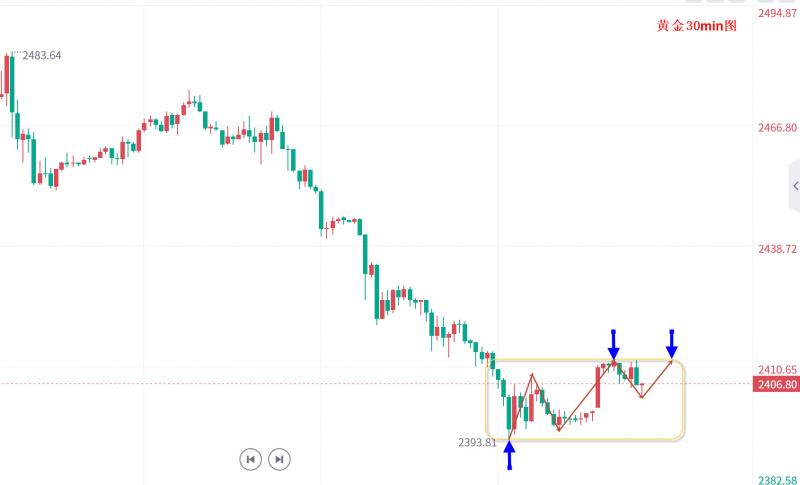Screen dimensions: 800x485
Task: Click the skip-to-last-bar button
Action: click(x=280, y=459)
